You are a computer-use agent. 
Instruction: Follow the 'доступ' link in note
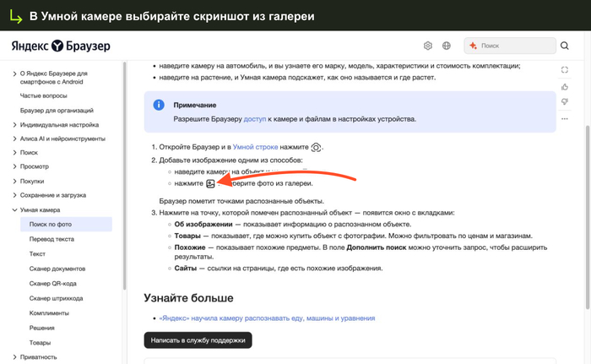coord(255,119)
